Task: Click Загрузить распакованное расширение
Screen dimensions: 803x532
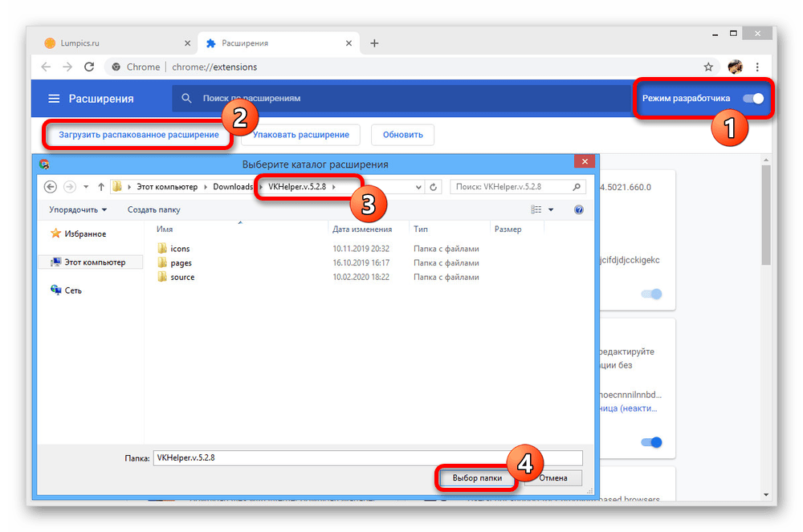Action: tap(139, 135)
